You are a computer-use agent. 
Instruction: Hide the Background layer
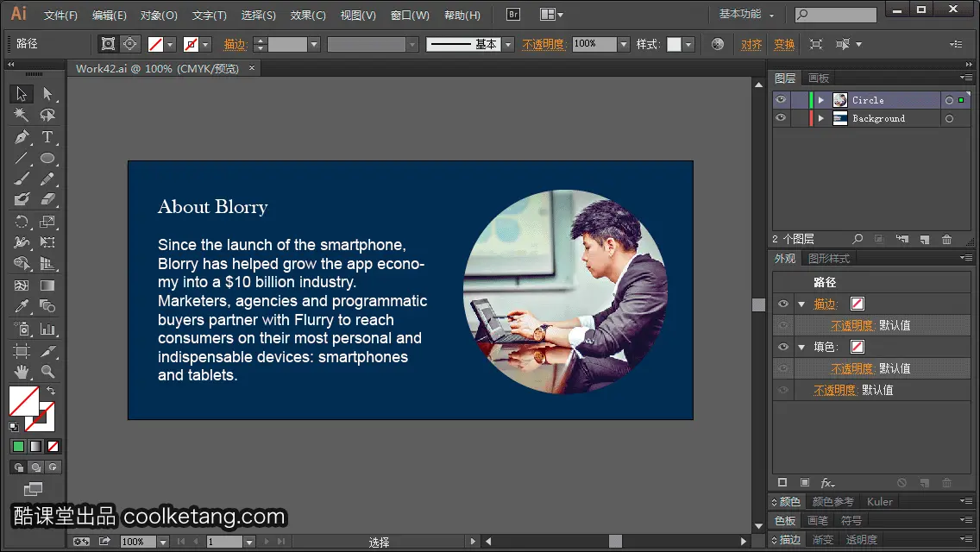(781, 118)
